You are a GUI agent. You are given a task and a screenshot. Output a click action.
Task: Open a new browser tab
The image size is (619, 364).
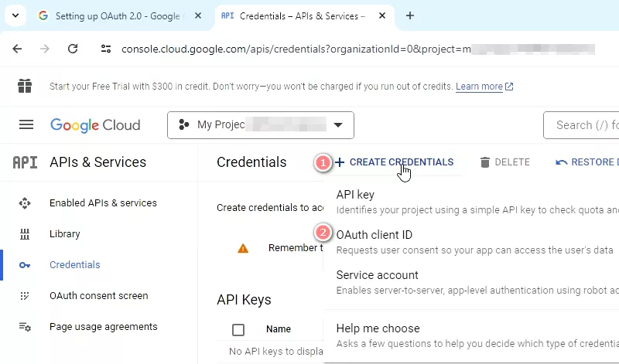410,15
